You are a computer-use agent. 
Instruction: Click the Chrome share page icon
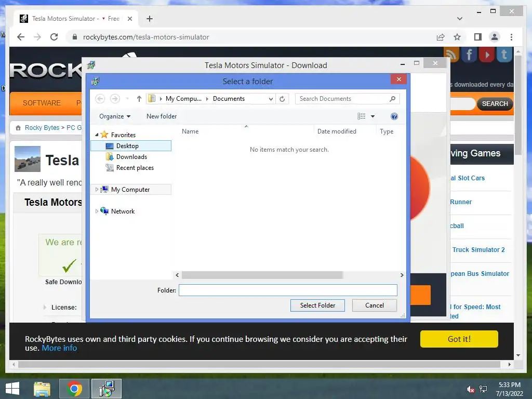[x=441, y=37]
